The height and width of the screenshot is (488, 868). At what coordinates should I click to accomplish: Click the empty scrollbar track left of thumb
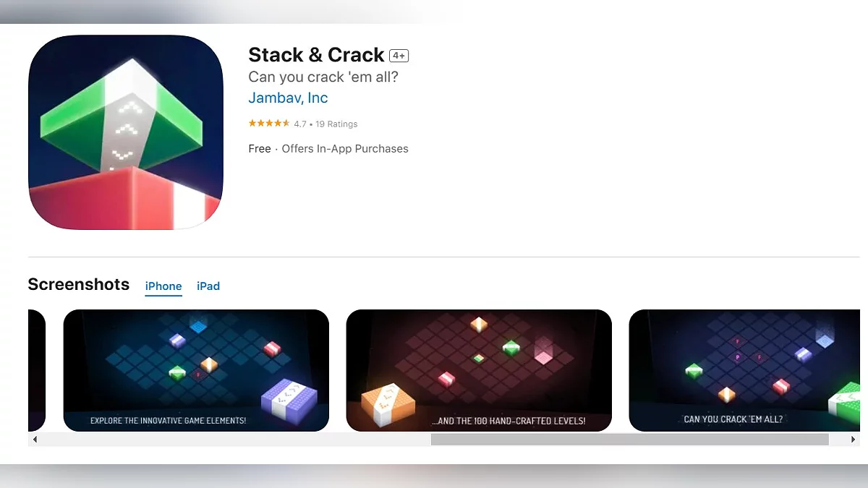pos(235,440)
